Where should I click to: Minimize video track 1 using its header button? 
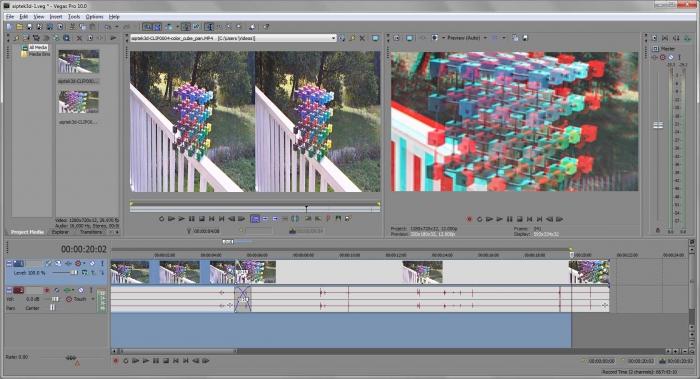tap(9, 264)
